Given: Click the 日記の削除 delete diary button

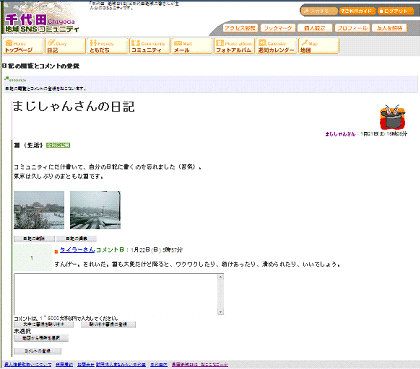Looking at the screenshot, I should pos(34,239).
